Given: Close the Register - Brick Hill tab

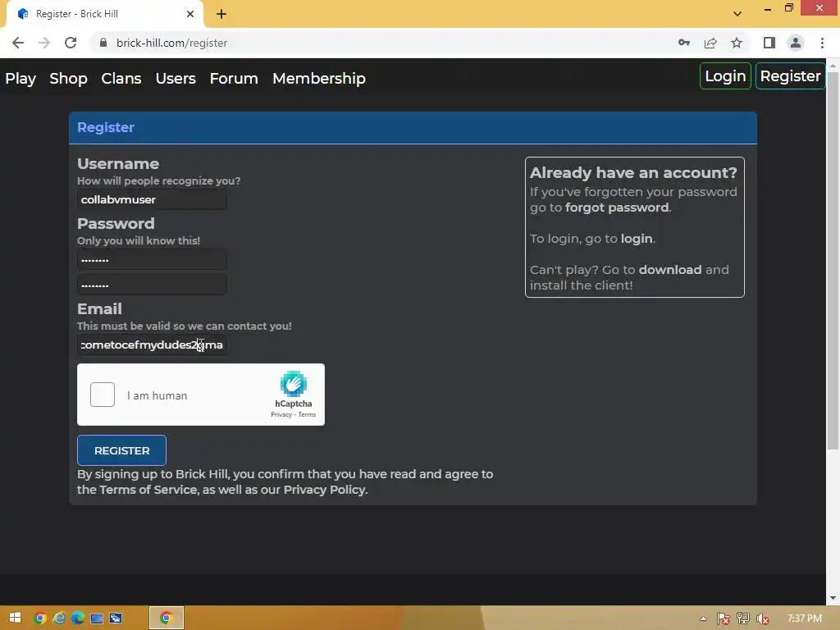Looking at the screenshot, I should point(190,14).
